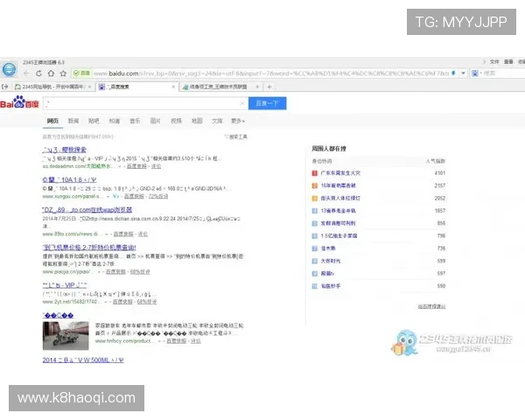The height and width of the screenshot is (420, 525).
Task: Select the 图片 search category
Action: (155, 121)
